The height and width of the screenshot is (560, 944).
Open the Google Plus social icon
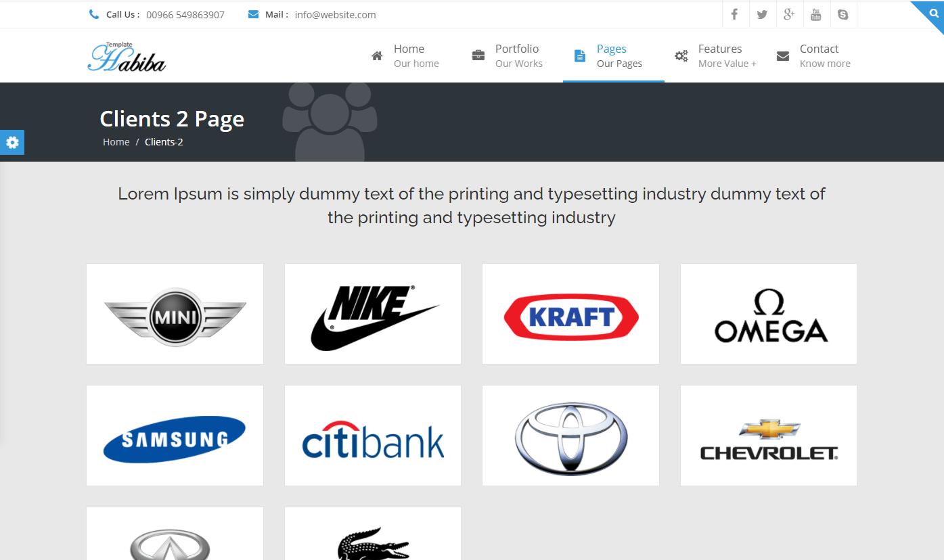click(789, 14)
